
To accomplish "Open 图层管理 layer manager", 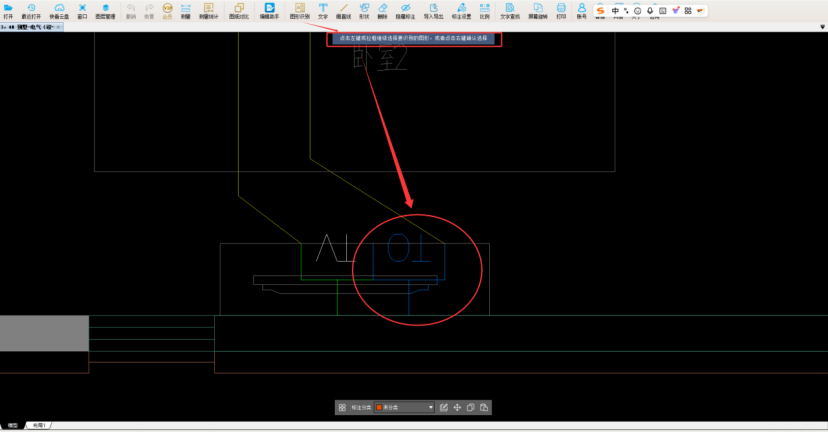I will tap(105, 10).
